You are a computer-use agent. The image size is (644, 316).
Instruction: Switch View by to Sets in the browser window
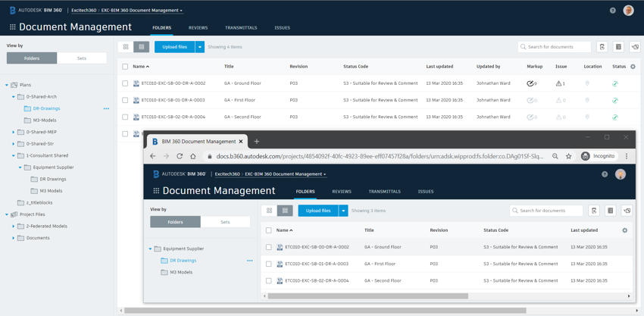(225, 222)
